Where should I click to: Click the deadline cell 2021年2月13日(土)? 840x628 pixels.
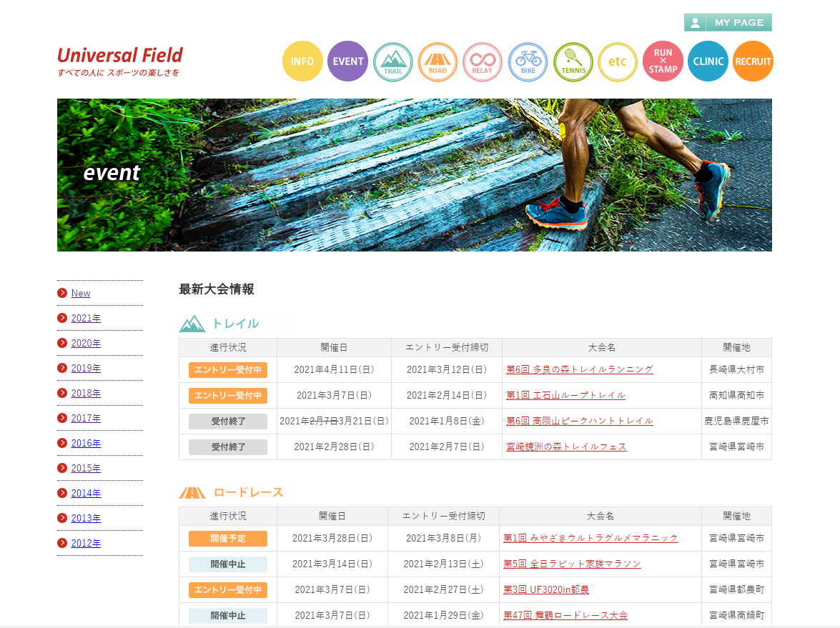(x=443, y=564)
